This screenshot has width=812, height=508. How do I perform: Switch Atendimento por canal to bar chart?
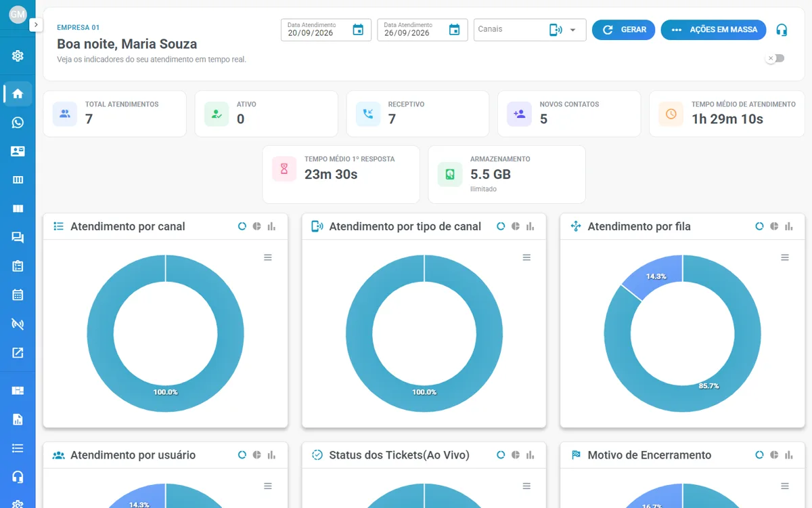[x=272, y=226]
